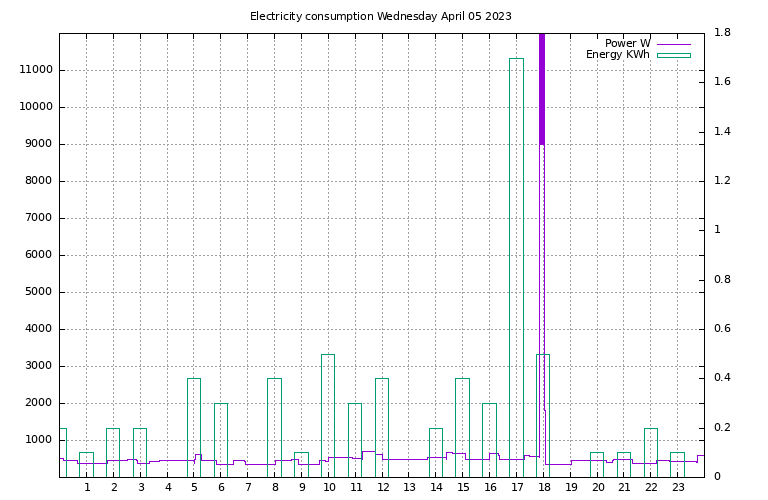Click the left axis label '9000'
Screen dimensions: 768x500
(x=38, y=143)
